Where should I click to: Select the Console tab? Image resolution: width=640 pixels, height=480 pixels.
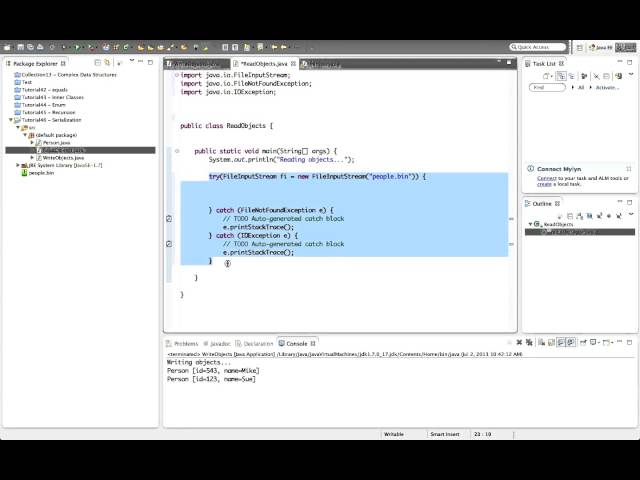(297, 344)
